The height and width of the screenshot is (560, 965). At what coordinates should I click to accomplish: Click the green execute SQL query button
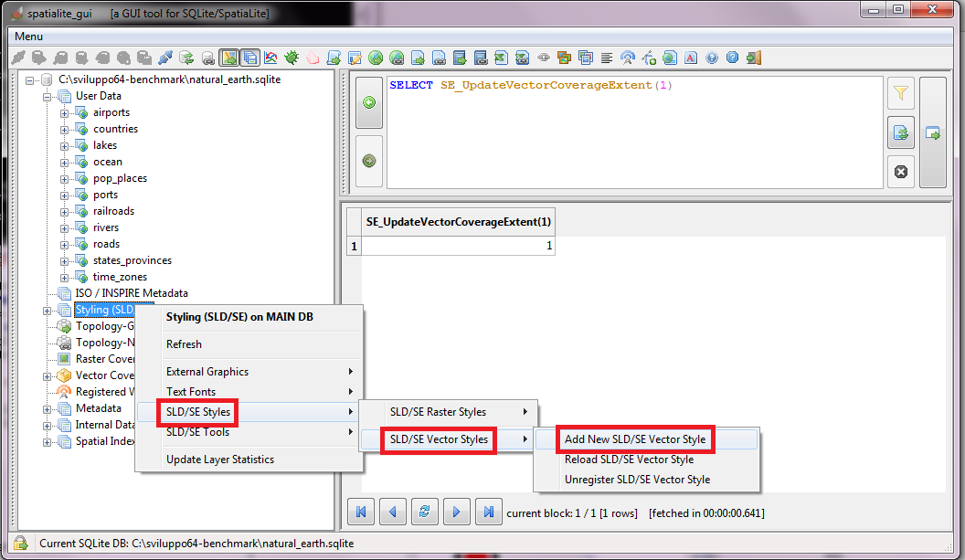tap(369, 102)
